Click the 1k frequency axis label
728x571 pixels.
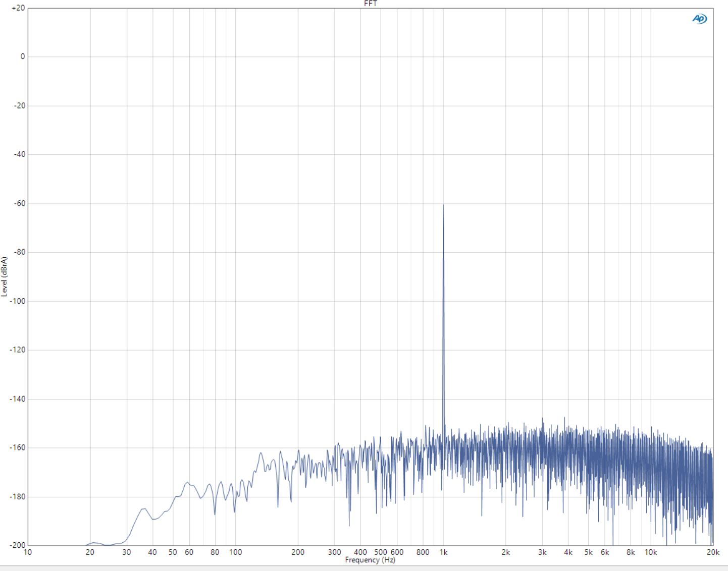pyautogui.click(x=443, y=552)
